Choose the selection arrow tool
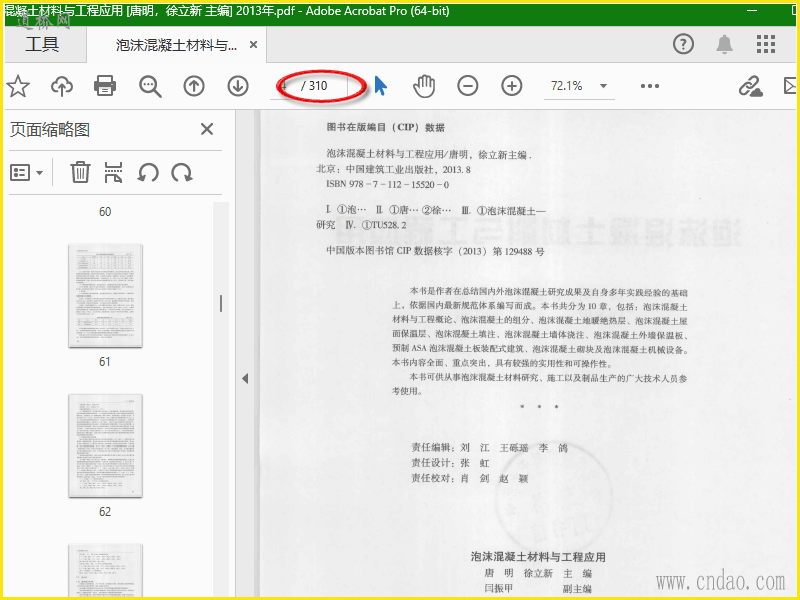This screenshot has width=800, height=600. tap(381, 86)
